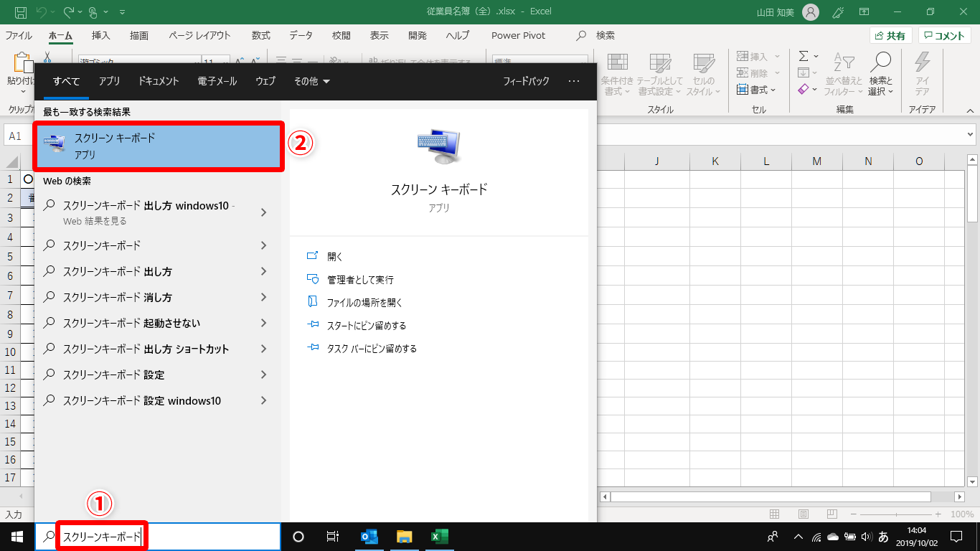Image resolution: width=980 pixels, height=551 pixels.
Task: Open the Power Pivot ribbon tab
Action: coord(518,35)
